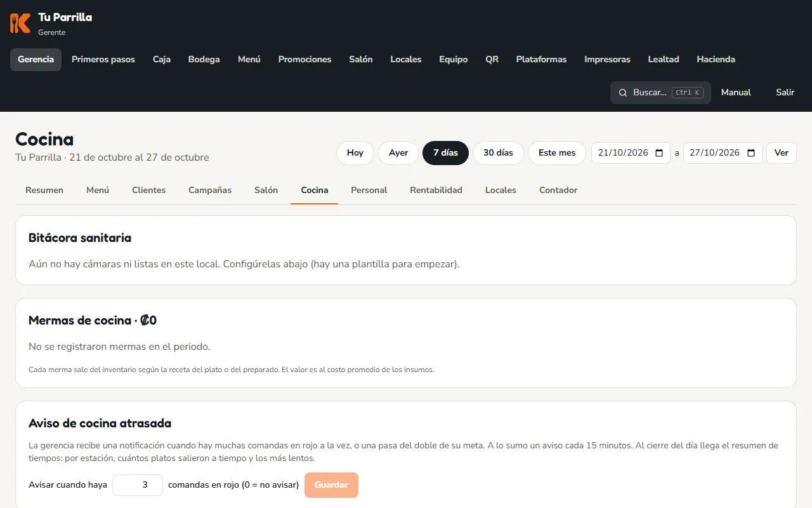Viewport: 812px width, 508px height.
Task: Click the orange fork logo icon
Action: tap(20, 23)
